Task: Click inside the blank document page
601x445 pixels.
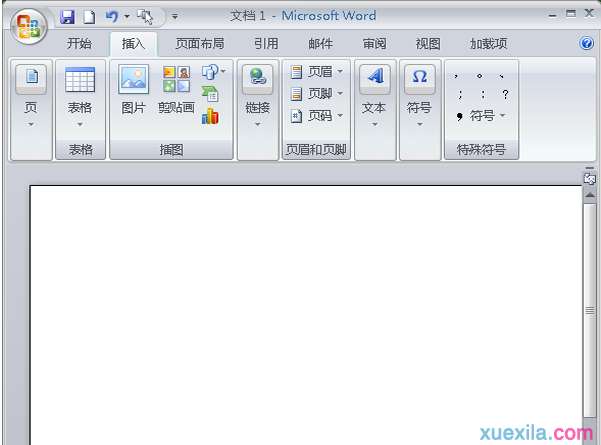Action: click(305, 314)
